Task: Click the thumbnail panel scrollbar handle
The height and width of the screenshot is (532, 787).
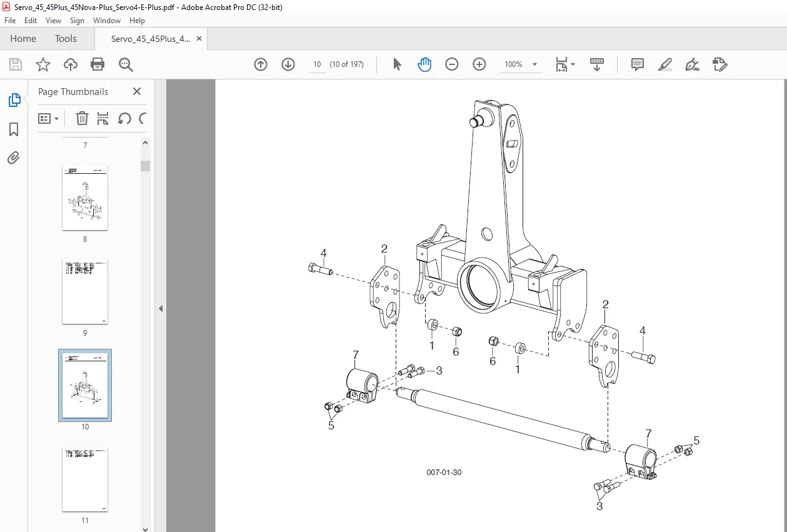Action: (x=145, y=166)
